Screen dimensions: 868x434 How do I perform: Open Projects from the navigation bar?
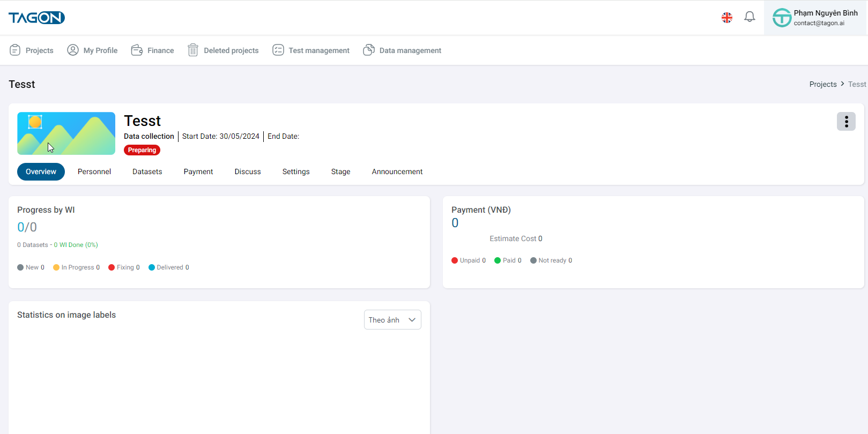pyautogui.click(x=32, y=50)
